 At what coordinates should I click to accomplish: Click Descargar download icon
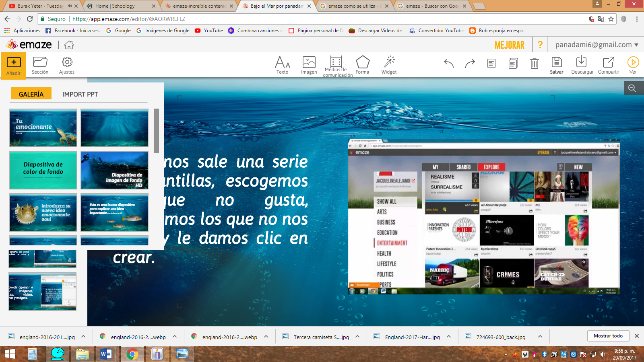(x=582, y=65)
